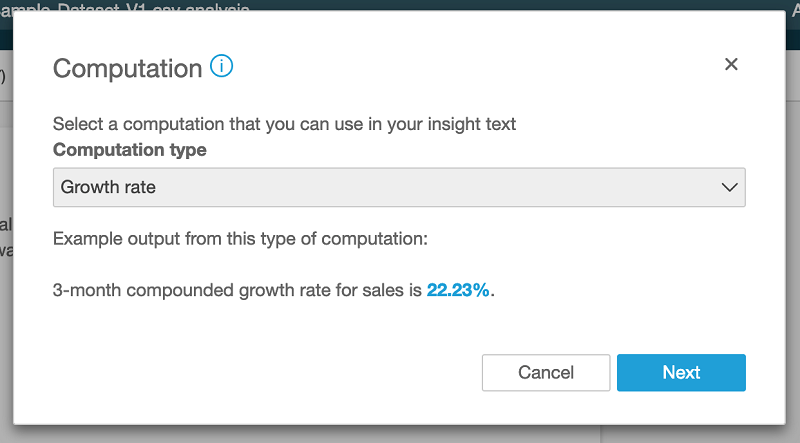This screenshot has width=800, height=443.
Task: Click the 'Growth rate' selected value text
Action: (108, 187)
